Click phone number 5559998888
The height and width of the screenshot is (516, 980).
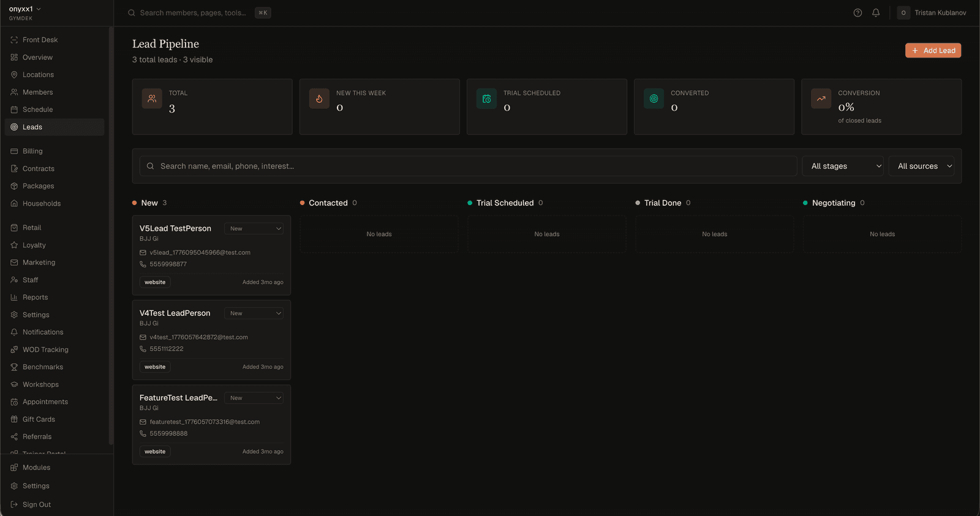tap(168, 434)
